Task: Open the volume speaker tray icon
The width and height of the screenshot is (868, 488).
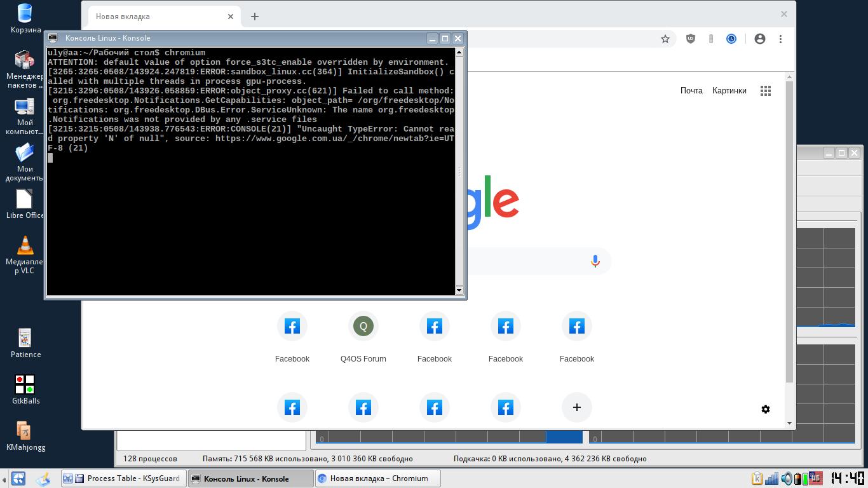Action: pyautogui.click(x=787, y=478)
